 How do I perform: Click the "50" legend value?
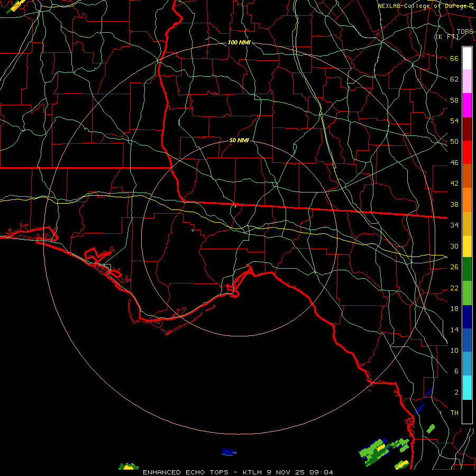tap(454, 142)
